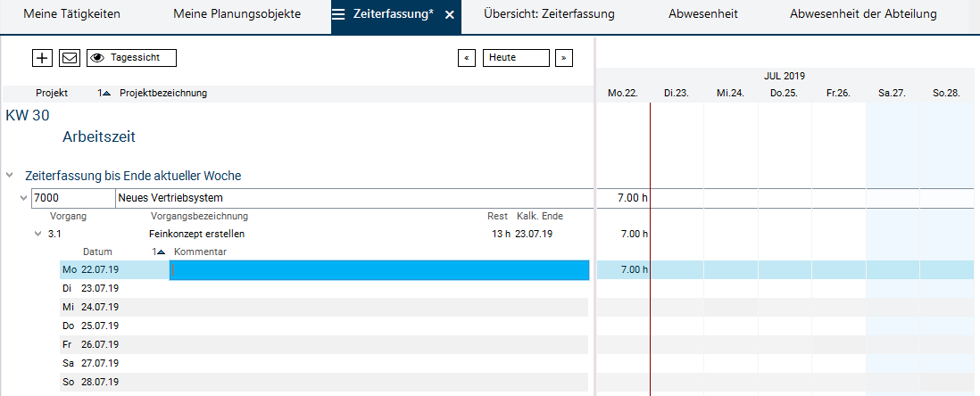
Task: Switch to Meine Tätigkeiten tab
Action: point(71,15)
